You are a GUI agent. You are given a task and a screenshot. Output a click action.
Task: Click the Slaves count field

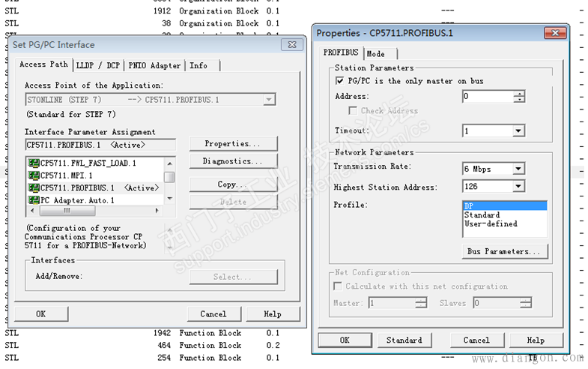pos(497,303)
